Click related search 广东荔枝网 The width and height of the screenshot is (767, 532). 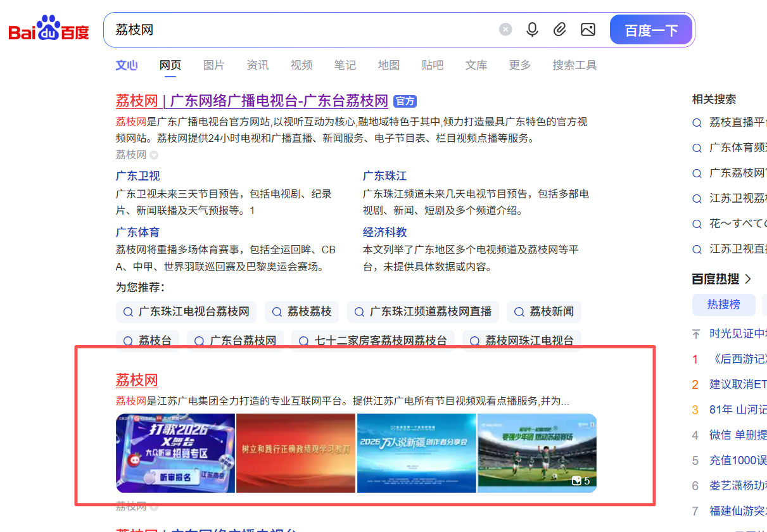click(730, 174)
